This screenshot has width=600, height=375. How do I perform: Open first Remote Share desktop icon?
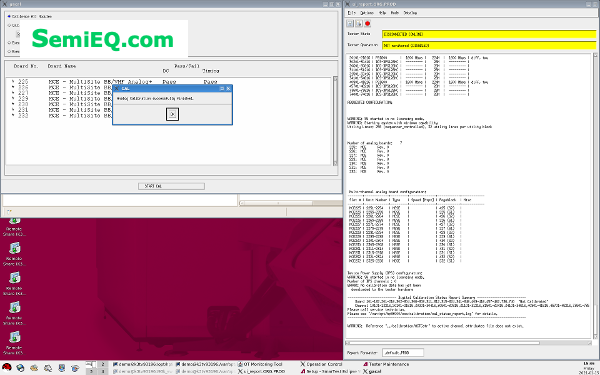tap(15, 227)
